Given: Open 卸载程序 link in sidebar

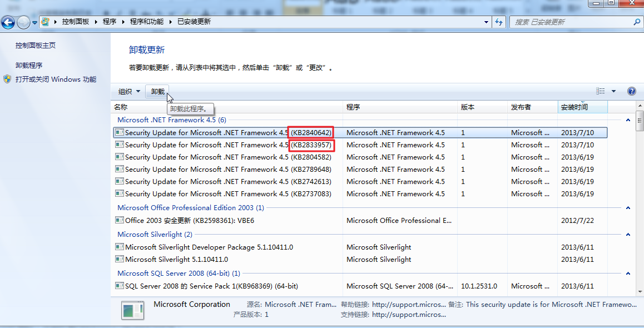Looking at the screenshot, I should (29, 65).
